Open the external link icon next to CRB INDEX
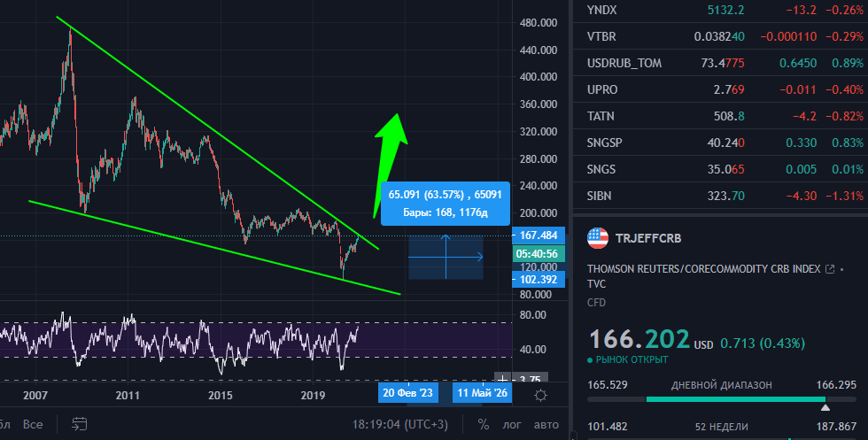The height and width of the screenshot is (440, 868). [x=830, y=269]
